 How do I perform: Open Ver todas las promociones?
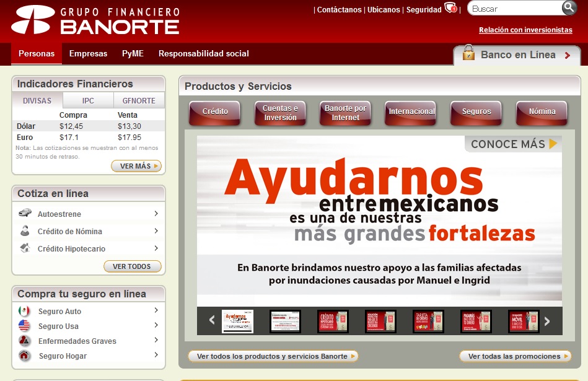pyautogui.click(x=516, y=356)
